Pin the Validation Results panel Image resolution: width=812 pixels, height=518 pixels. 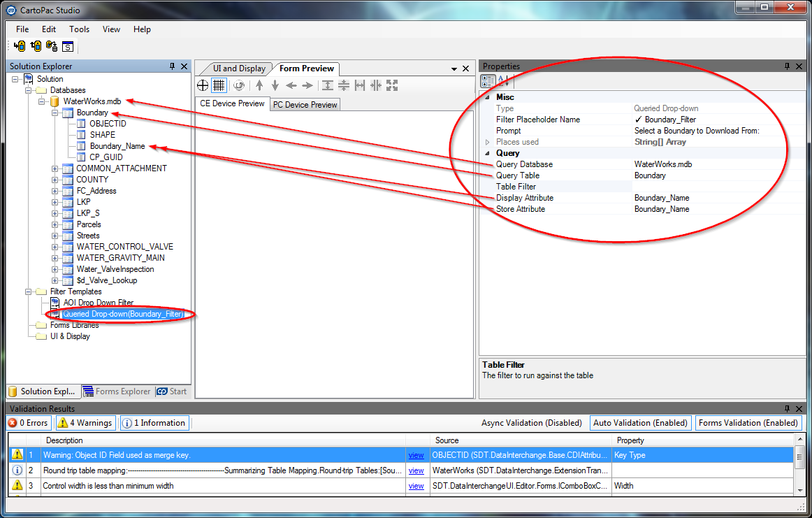point(787,409)
